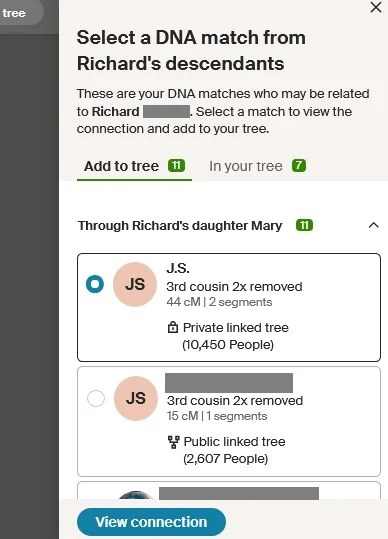Open the Add to tree tab

134,166
